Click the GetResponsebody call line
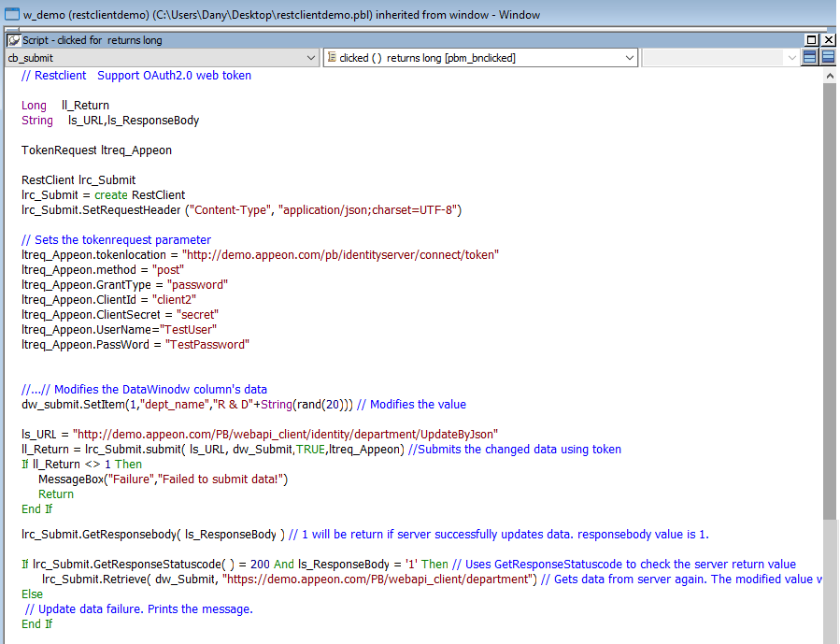 click(x=364, y=535)
